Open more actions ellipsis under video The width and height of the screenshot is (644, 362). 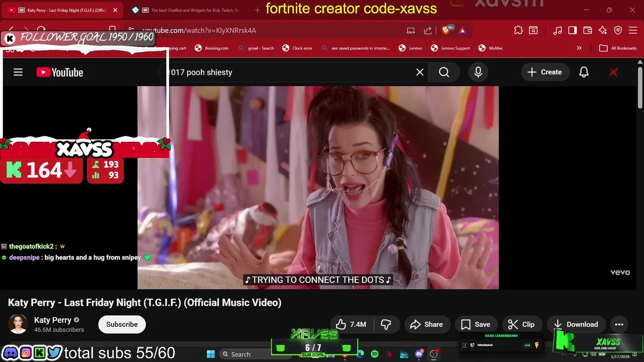tap(619, 324)
